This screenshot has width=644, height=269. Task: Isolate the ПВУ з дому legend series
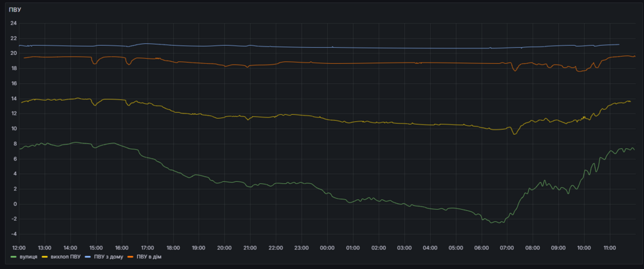[x=108, y=257]
